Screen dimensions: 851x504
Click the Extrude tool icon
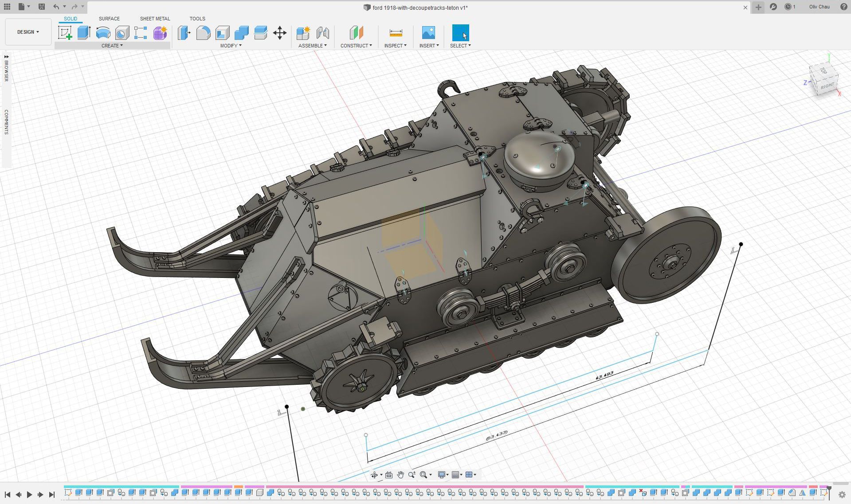tap(84, 33)
